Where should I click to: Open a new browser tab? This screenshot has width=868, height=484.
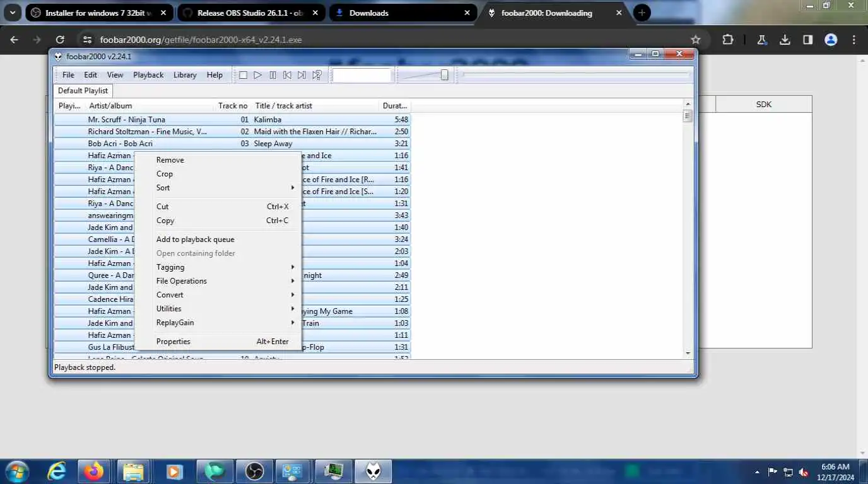coord(642,13)
